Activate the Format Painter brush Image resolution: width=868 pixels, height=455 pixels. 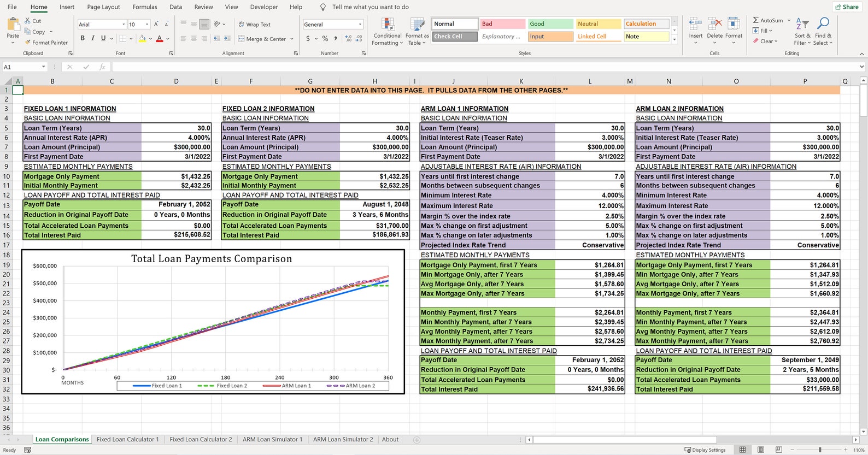[x=27, y=42]
